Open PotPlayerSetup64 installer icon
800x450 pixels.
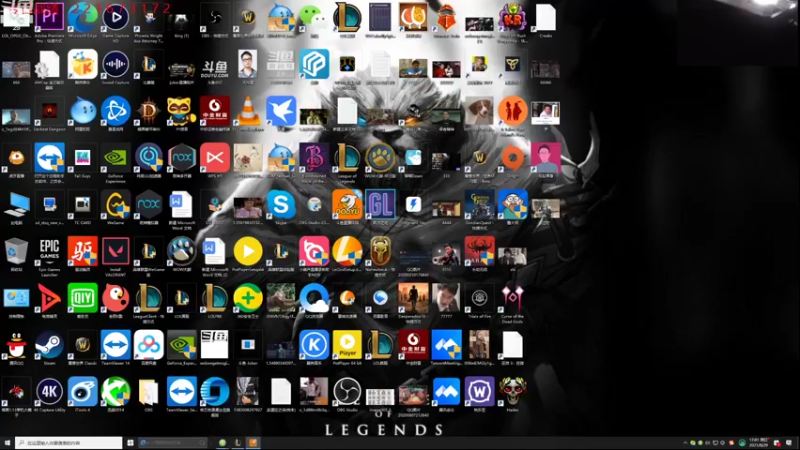click(248, 252)
